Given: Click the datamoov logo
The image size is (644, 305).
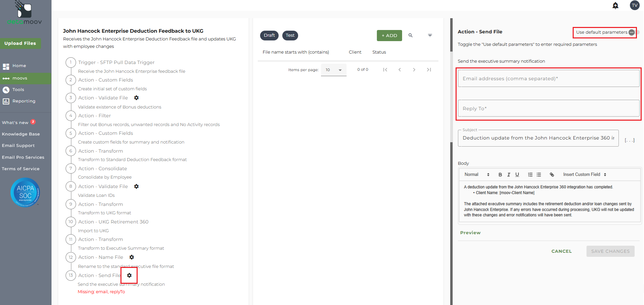Looking at the screenshot, I should pos(25,13).
